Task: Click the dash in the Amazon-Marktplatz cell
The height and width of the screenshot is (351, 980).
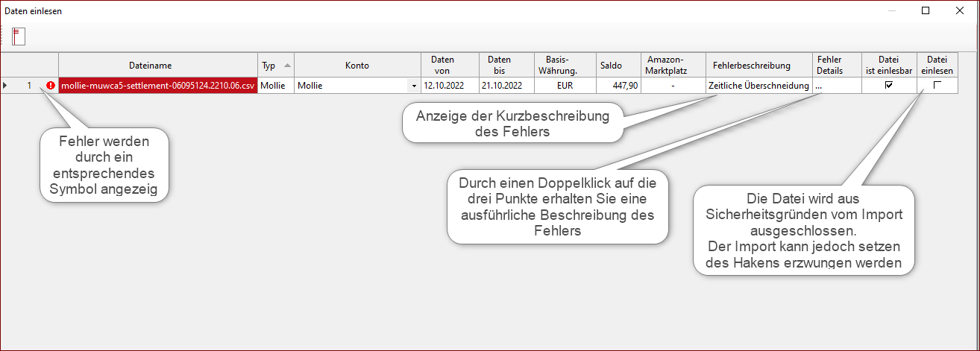Action: pyautogui.click(x=673, y=86)
